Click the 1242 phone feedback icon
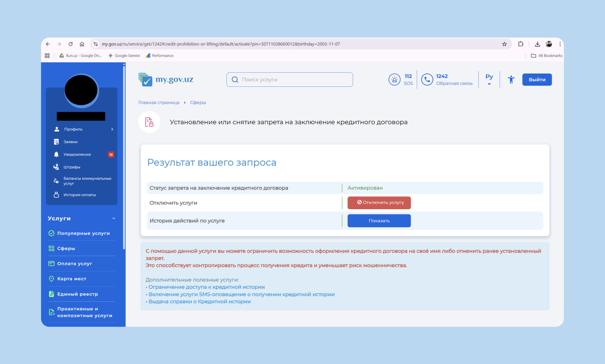605x364 pixels. (x=427, y=80)
